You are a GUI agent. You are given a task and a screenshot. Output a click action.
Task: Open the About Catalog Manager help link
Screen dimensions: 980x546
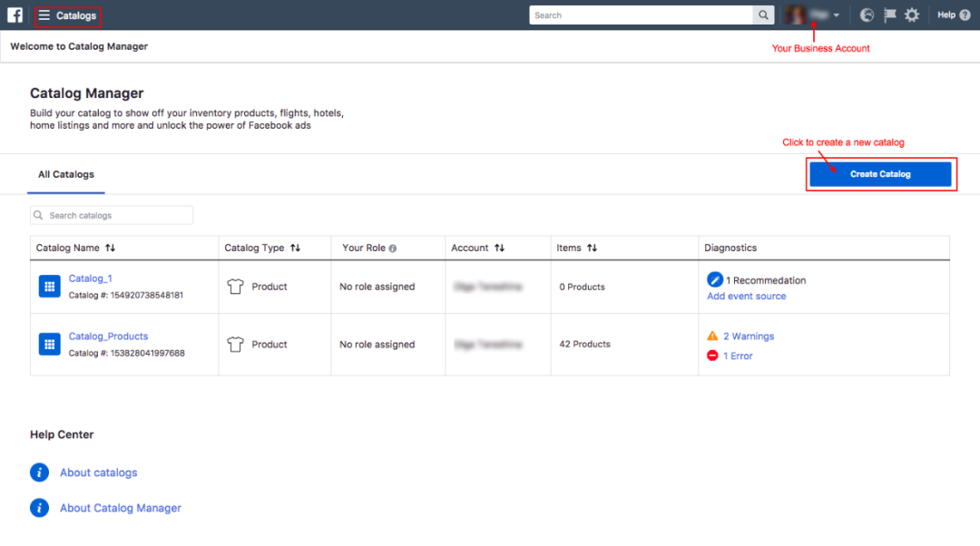(x=121, y=508)
